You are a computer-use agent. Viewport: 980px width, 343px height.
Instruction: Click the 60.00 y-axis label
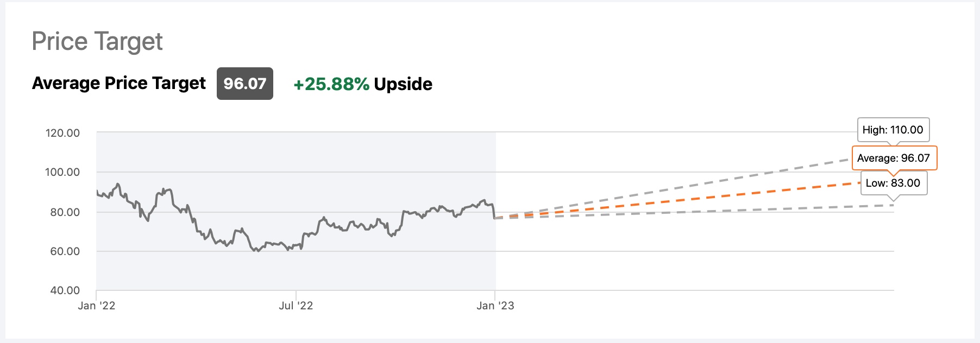(65, 251)
